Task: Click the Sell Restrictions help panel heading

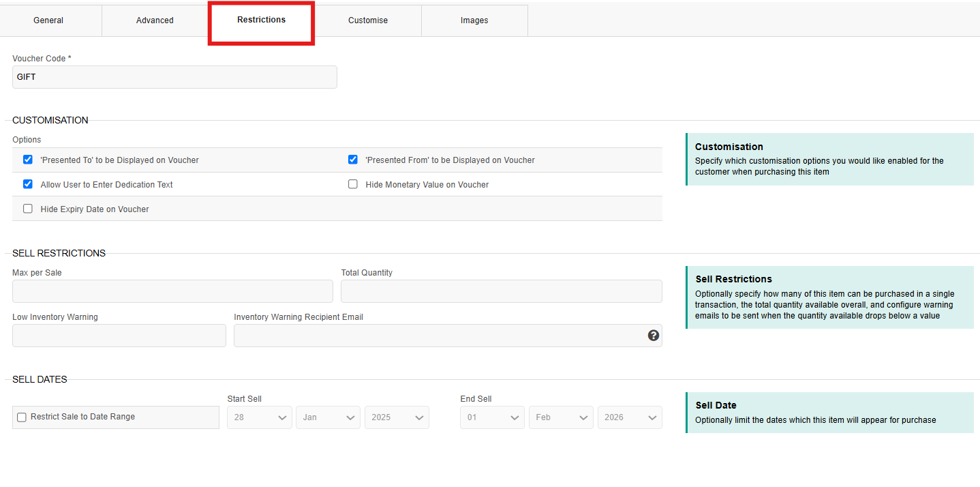Action: [734, 279]
